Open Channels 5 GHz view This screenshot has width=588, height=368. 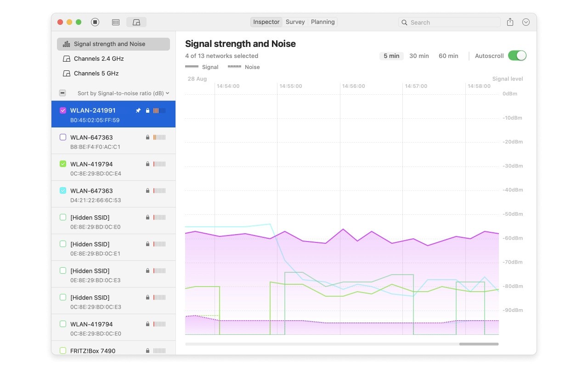(x=96, y=73)
